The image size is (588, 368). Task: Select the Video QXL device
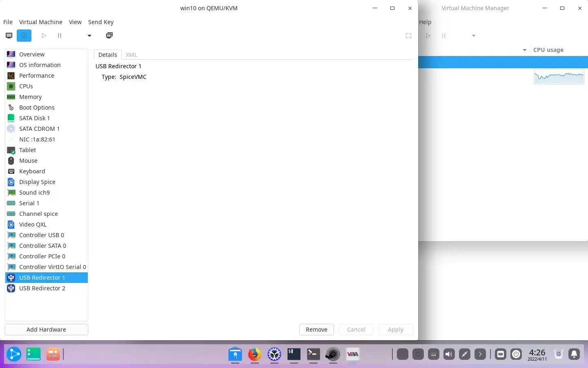coord(47,224)
